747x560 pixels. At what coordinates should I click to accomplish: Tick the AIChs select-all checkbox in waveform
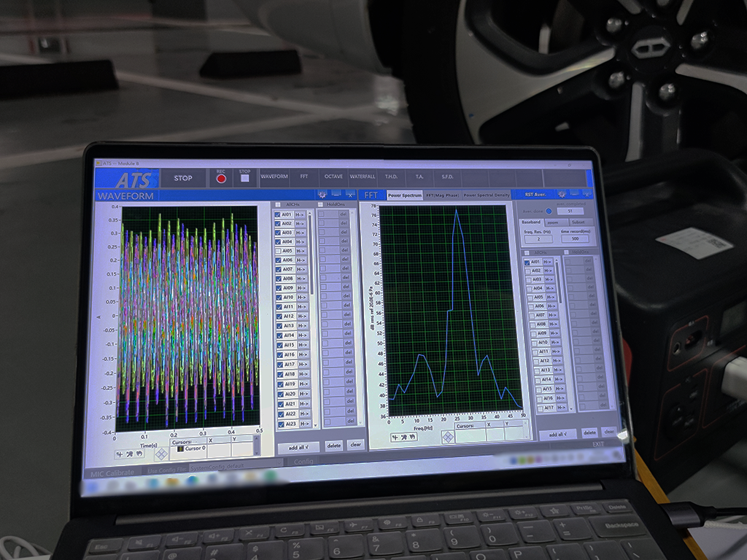tap(277, 205)
